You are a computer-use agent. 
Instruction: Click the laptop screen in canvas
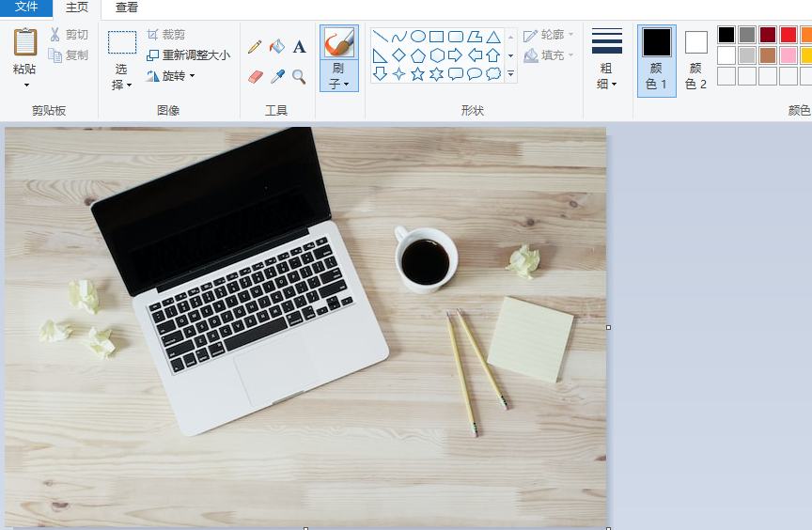211,210
